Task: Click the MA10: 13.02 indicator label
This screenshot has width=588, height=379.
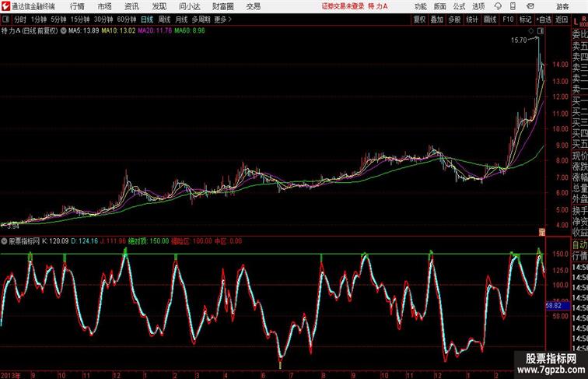Action: click(x=118, y=31)
